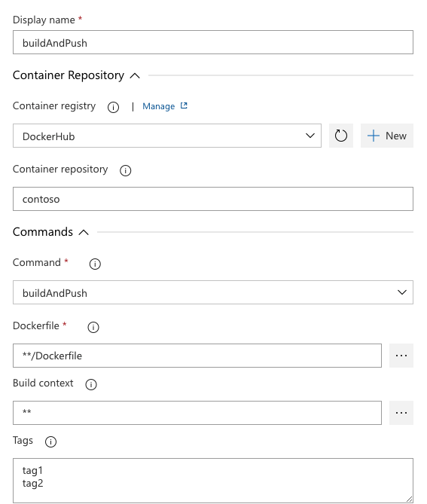This screenshot has width=427, height=504.
Task: Browse for Build context with ellipsis button
Action: 401,413
